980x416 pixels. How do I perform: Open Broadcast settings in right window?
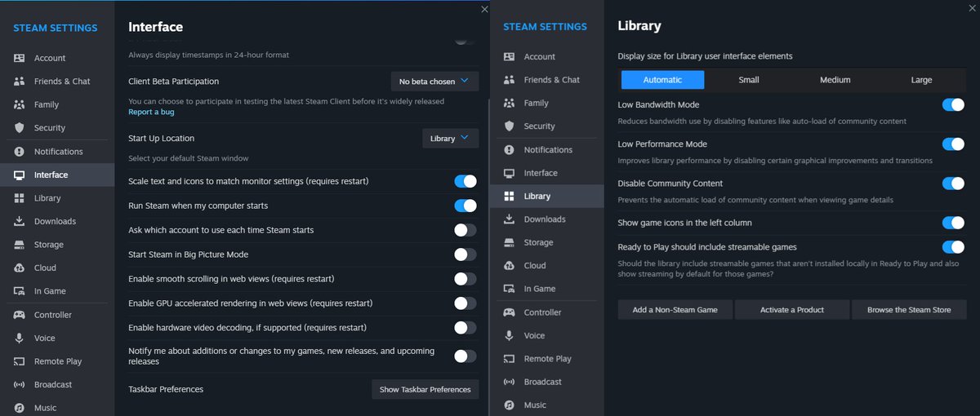(547, 382)
